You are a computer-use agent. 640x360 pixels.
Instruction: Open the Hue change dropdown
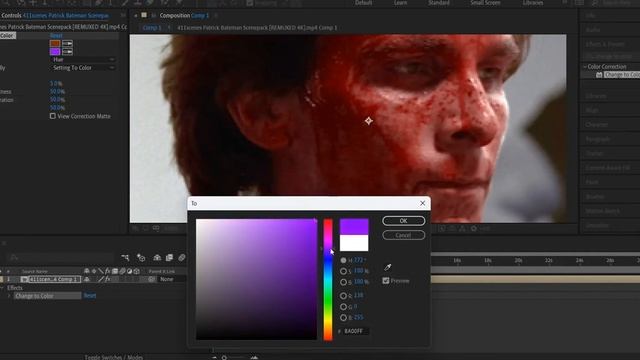coord(83,60)
